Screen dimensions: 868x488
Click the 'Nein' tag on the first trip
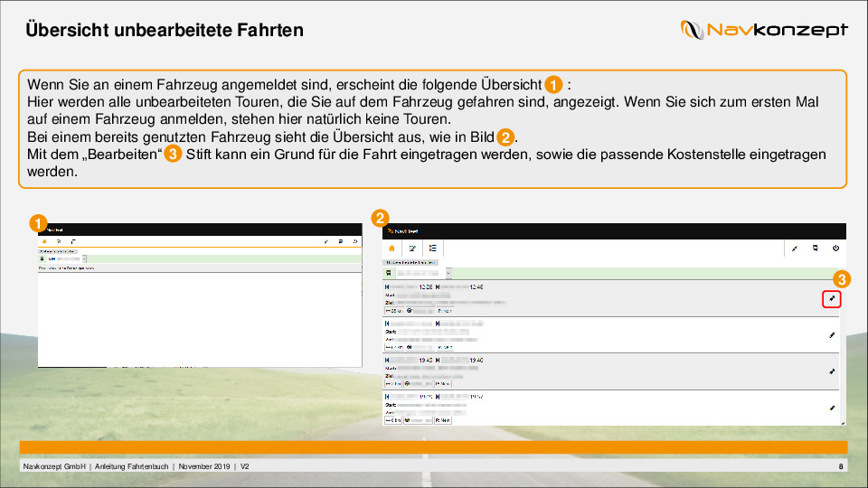point(445,310)
